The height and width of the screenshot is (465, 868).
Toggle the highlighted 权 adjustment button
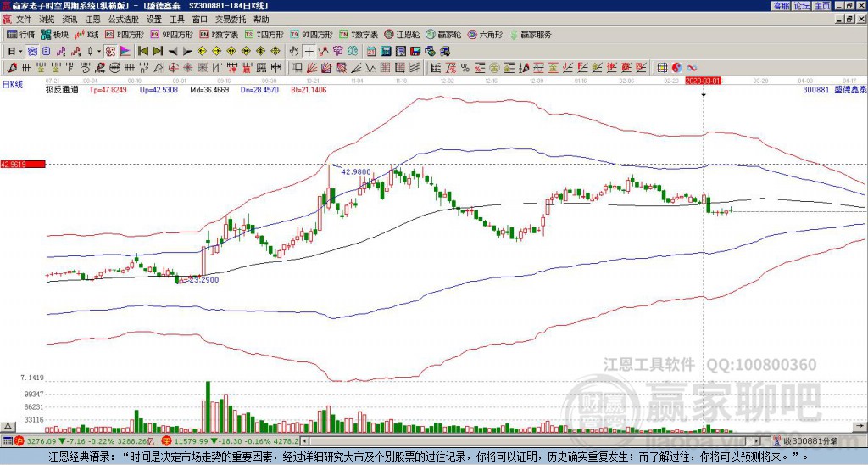111,52
